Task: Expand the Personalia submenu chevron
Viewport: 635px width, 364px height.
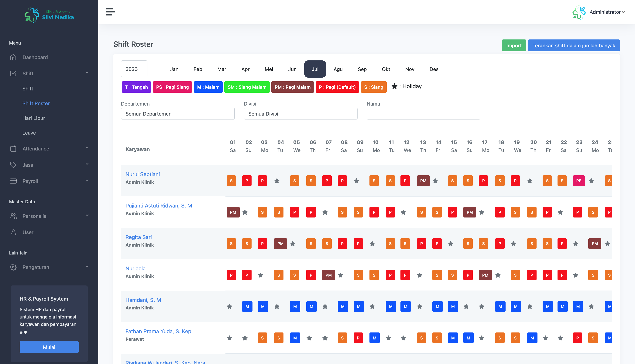Action: pos(87,215)
